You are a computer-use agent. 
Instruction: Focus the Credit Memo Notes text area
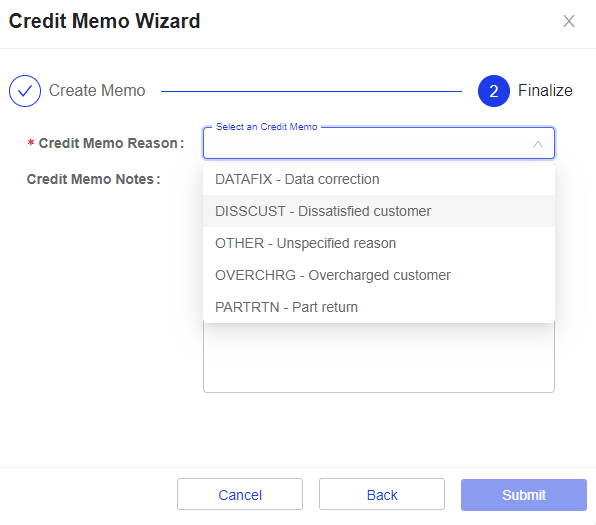pyautogui.click(x=379, y=357)
